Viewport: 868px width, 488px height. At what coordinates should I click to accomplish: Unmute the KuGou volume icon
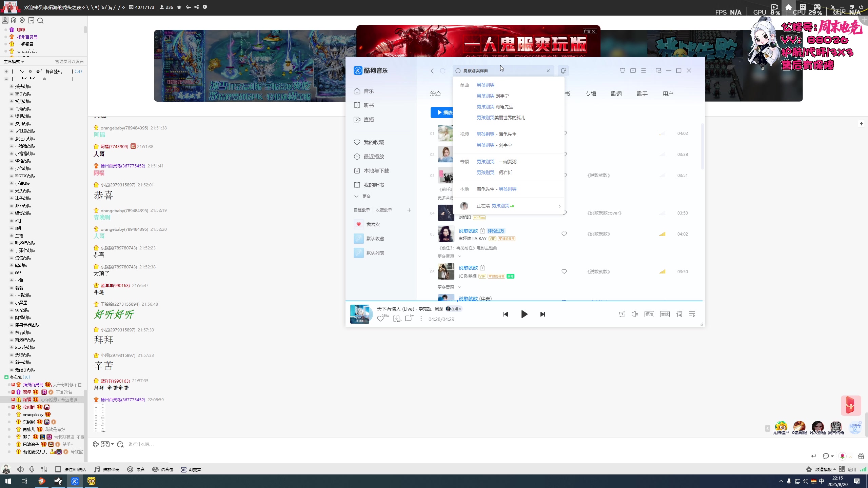(635, 314)
